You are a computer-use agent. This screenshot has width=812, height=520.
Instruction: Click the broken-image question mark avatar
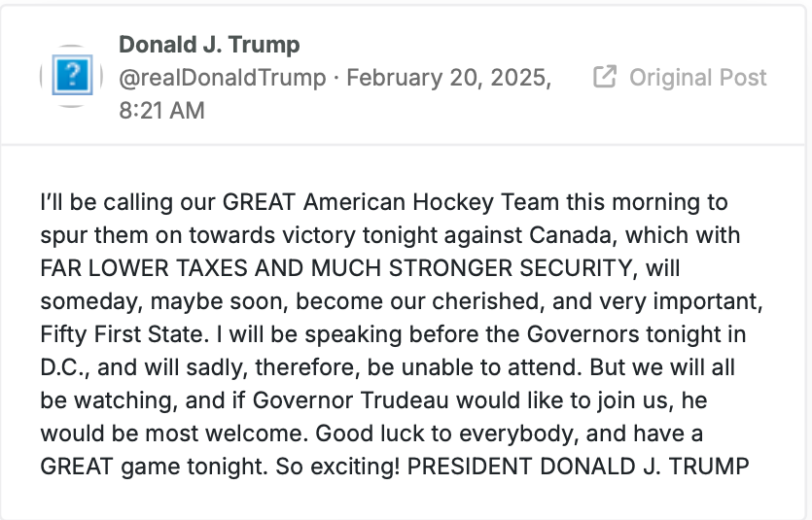pyautogui.click(x=73, y=76)
